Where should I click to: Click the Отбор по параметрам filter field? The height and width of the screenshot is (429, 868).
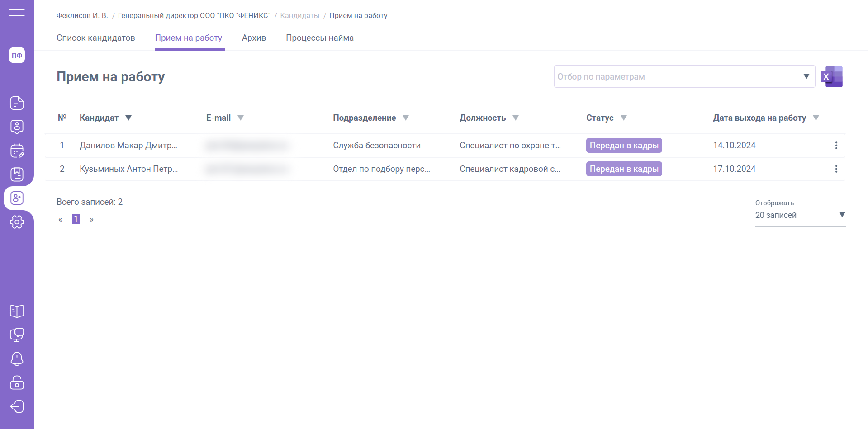pos(678,77)
